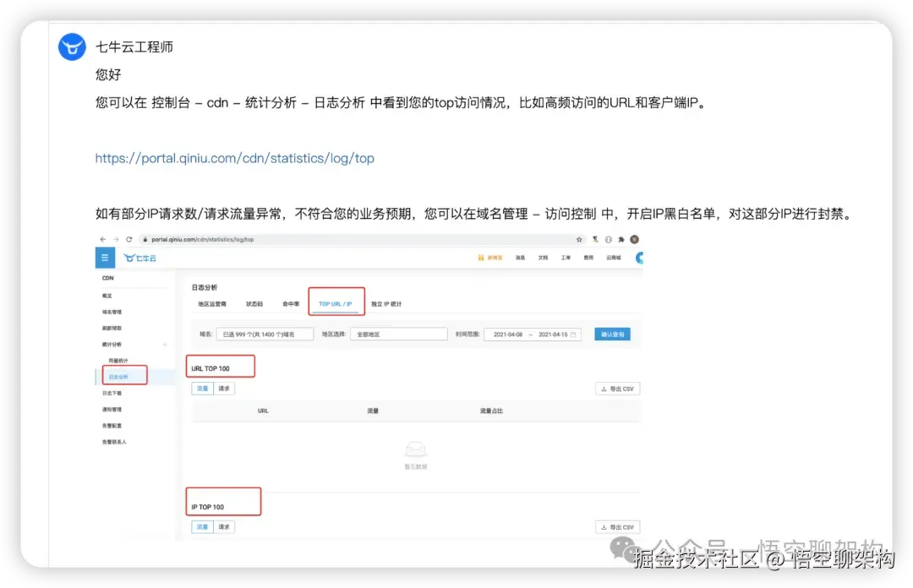Click the hamburger menu icon top-left of console

pyautogui.click(x=104, y=257)
